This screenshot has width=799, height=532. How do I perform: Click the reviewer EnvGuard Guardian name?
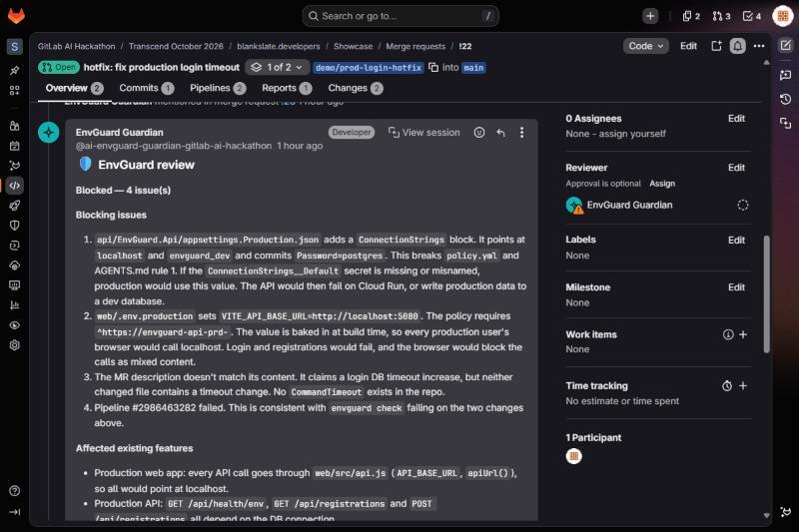click(629, 206)
